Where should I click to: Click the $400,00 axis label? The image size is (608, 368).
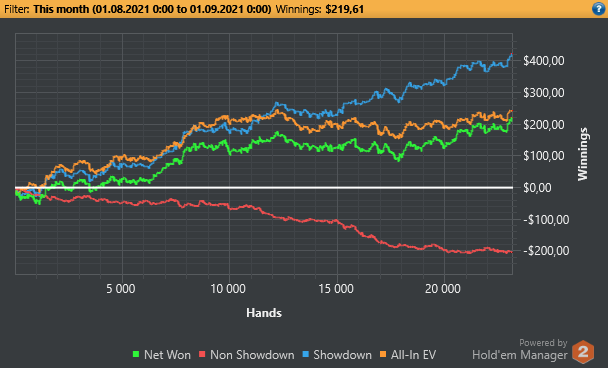544,61
